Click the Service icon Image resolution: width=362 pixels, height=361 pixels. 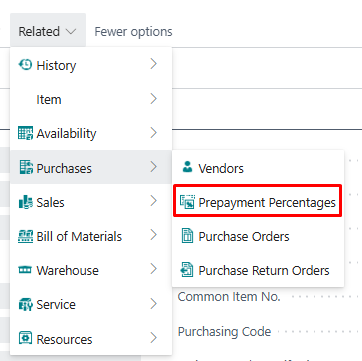click(26, 304)
